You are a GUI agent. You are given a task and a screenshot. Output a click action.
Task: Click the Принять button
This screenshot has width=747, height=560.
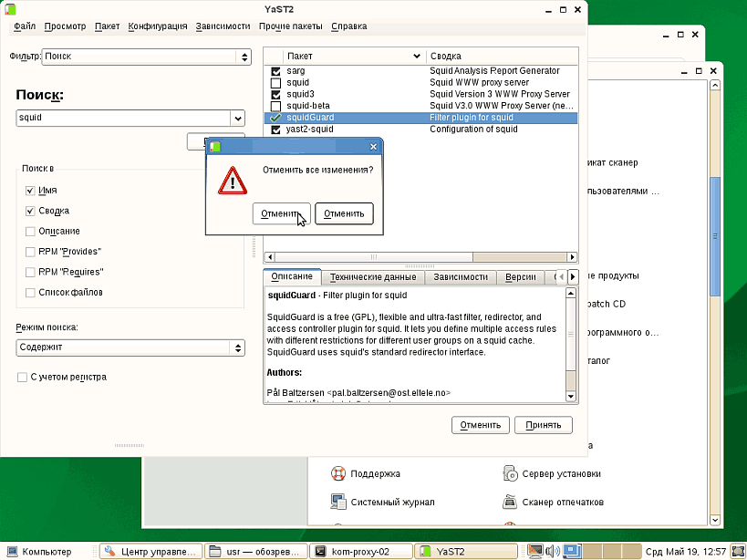543,425
